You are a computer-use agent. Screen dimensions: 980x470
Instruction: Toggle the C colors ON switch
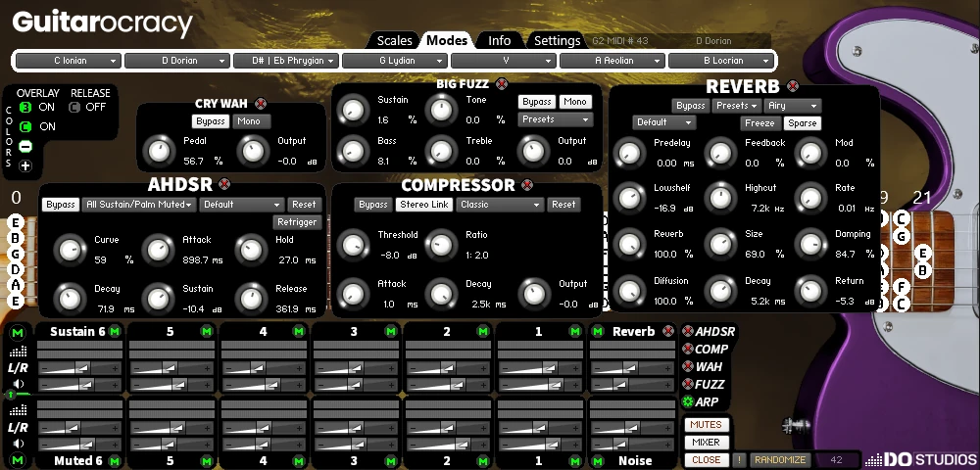pyautogui.click(x=25, y=126)
